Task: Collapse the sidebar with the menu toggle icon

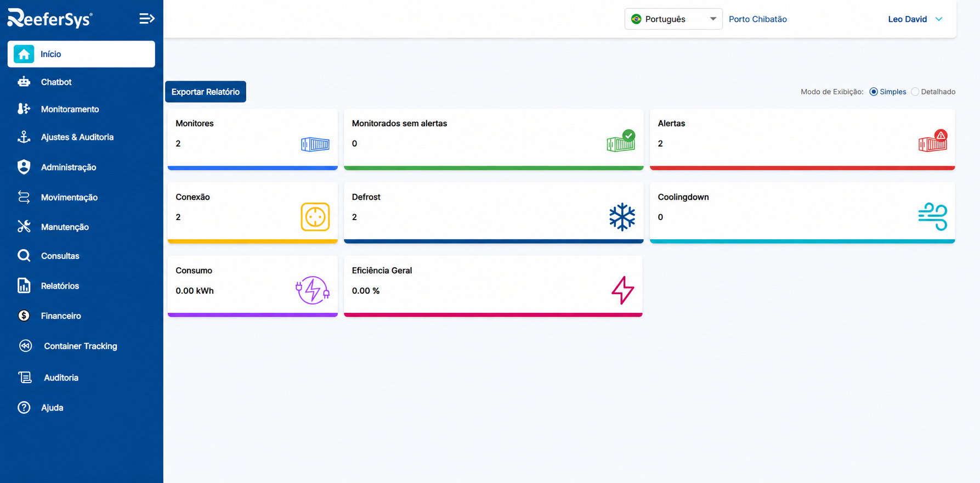Action: (x=146, y=19)
